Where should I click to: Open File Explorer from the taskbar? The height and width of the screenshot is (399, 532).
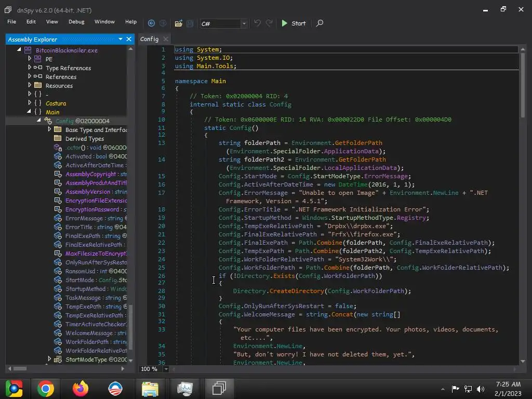150,389
